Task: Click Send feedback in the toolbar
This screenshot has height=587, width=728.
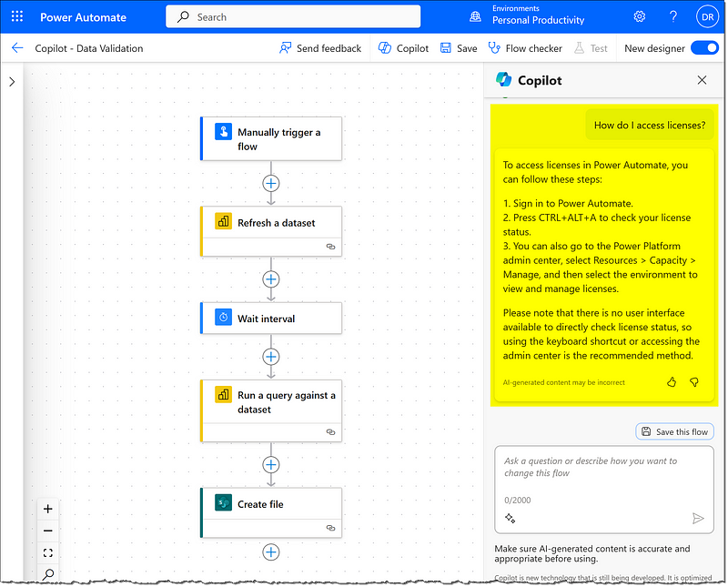Action: (320, 48)
